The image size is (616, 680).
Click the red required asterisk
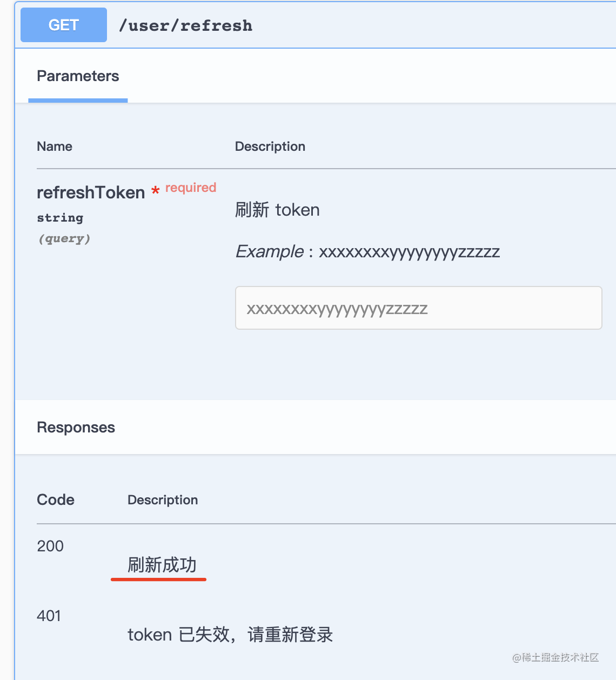[x=156, y=190]
